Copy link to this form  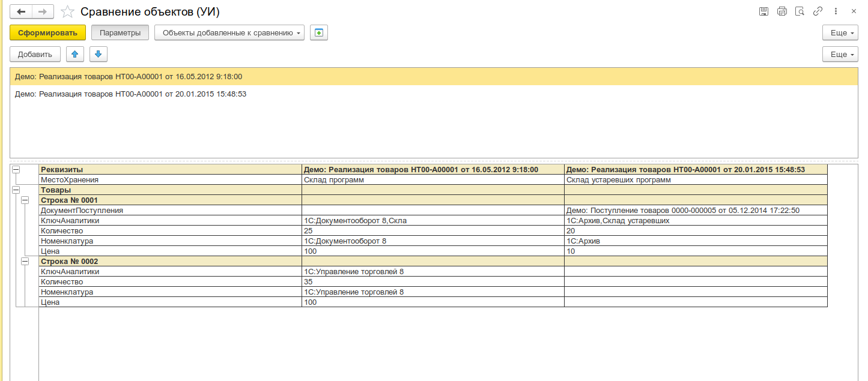pyautogui.click(x=818, y=11)
